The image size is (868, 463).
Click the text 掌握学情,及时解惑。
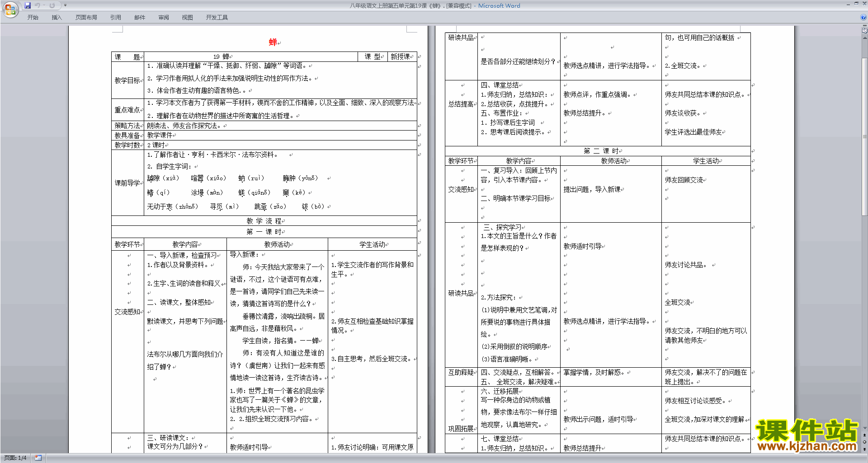[x=595, y=372]
